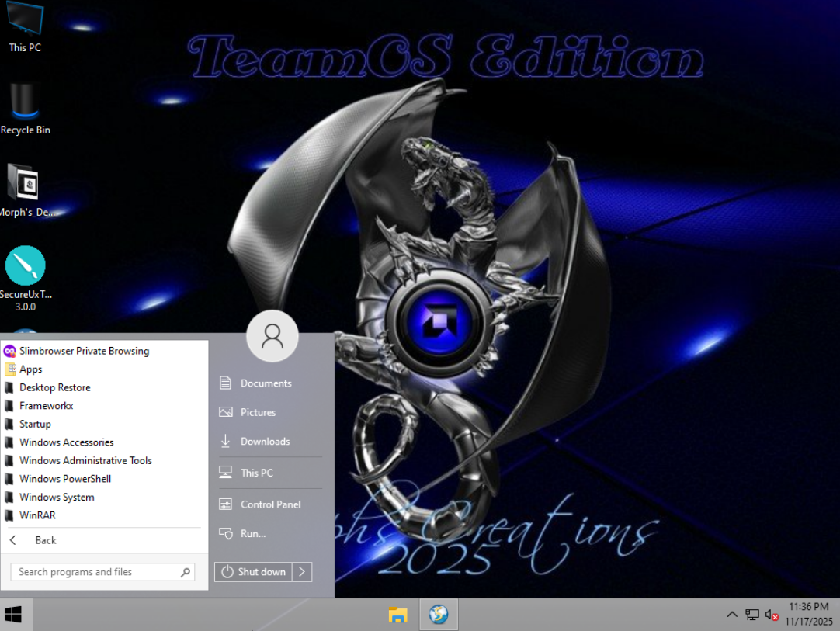Screen dimensions: 840x631
Task: Click the user account avatar icon
Action: pyautogui.click(x=272, y=336)
